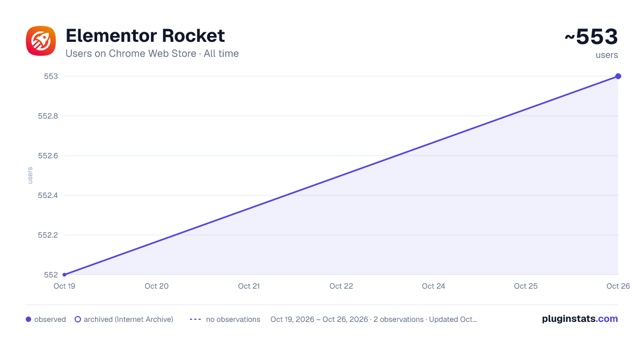Click the no observations dashed line icon
Screen dimensions: 644x338
tap(195, 319)
